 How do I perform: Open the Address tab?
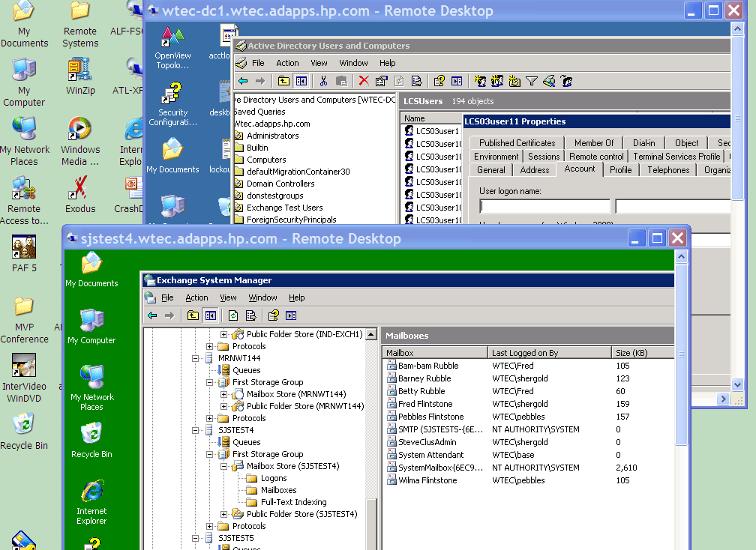coord(535,170)
